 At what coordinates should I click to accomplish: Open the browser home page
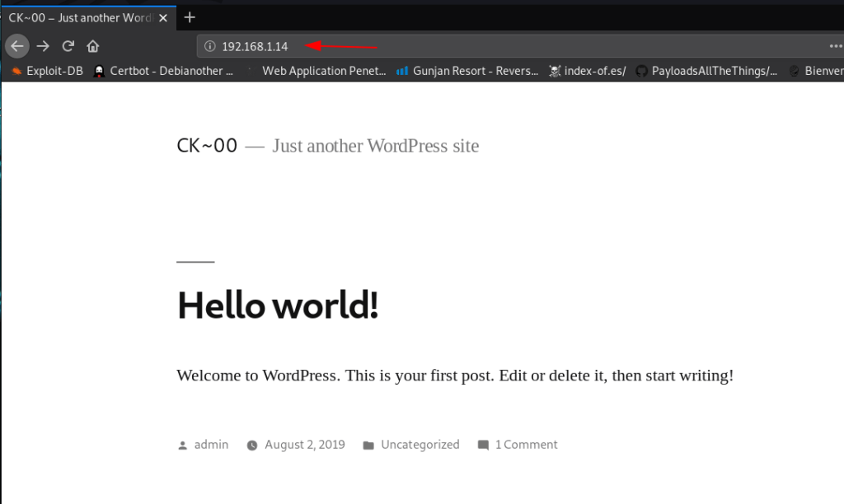coord(92,46)
